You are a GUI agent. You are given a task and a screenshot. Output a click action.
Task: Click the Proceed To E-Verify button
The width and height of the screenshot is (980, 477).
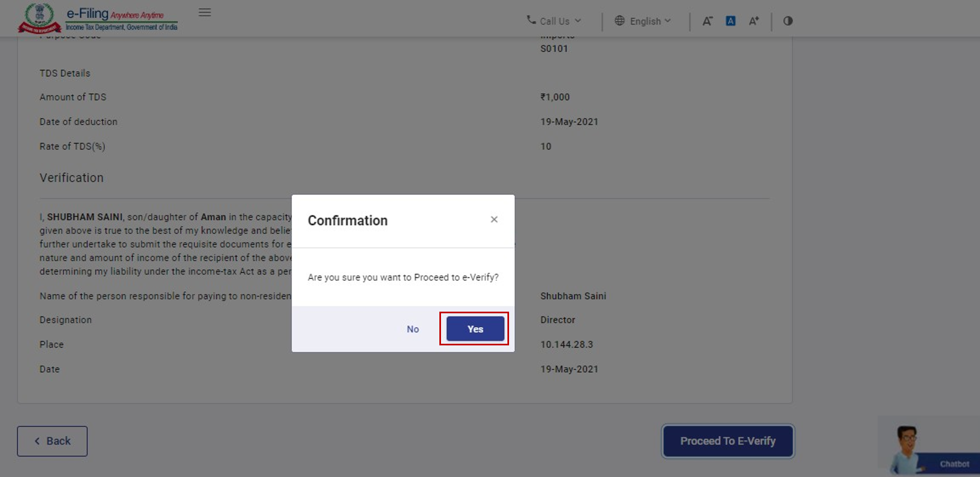tap(728, 441)
